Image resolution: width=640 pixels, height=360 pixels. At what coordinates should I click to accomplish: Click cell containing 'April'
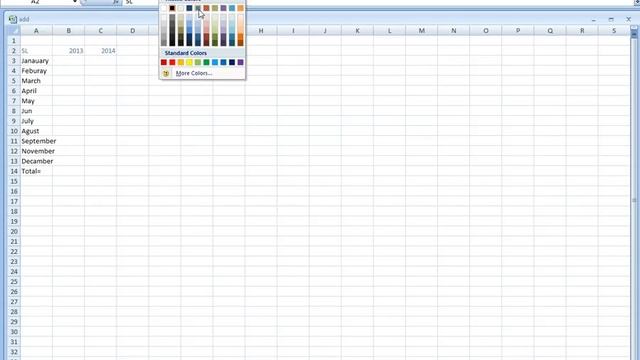(36, 91)
